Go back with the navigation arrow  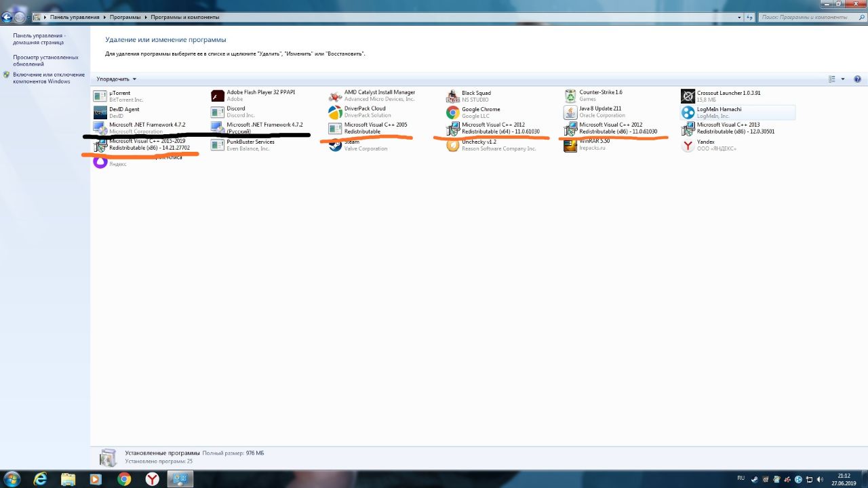coord(7,16)
